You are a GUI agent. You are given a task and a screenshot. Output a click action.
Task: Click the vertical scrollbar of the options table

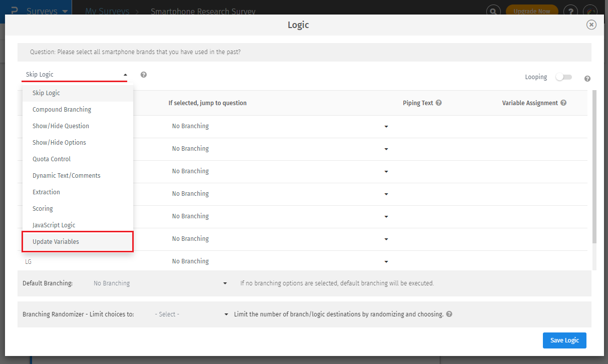tap(594, 165)
